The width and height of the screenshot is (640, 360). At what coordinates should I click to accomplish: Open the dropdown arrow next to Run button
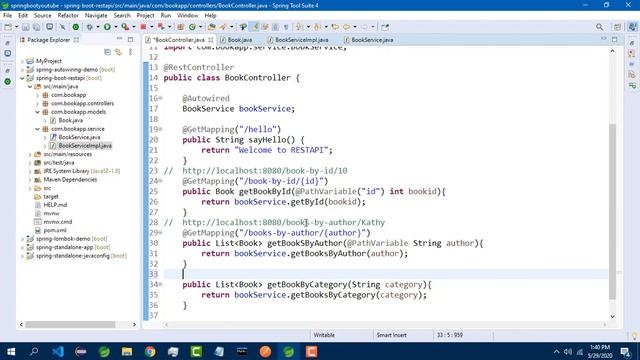point(116,27)
